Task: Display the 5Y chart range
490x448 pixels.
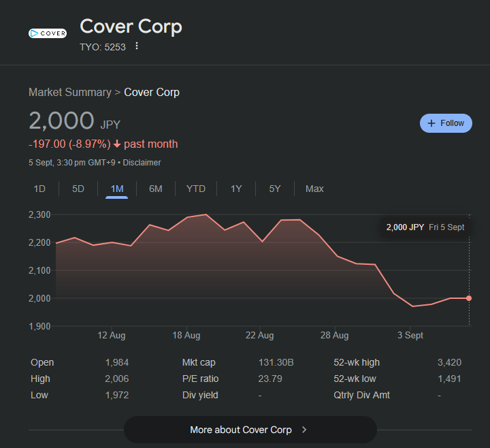Action: click(x=275, y=189)
